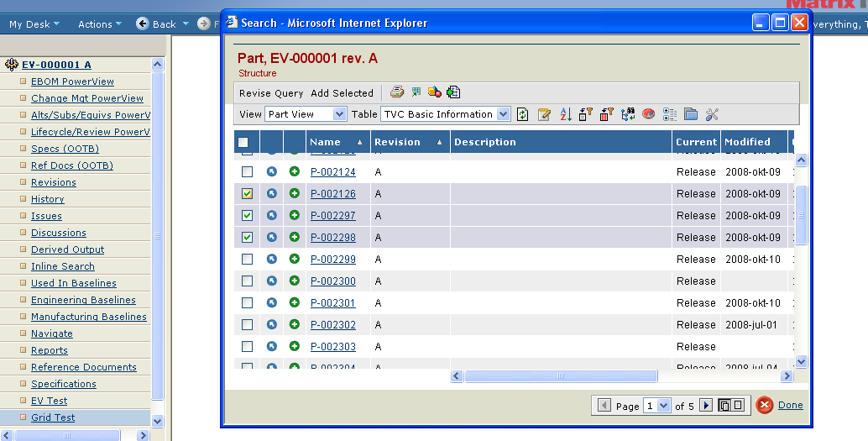The height and width of the screenshot is (441, 868).
Task: Click the wrench and screwdriver tools icon
Action: [713, 114]
